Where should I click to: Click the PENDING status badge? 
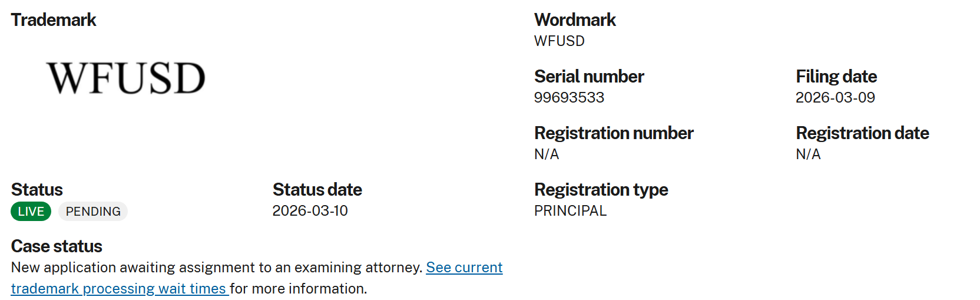93,211
